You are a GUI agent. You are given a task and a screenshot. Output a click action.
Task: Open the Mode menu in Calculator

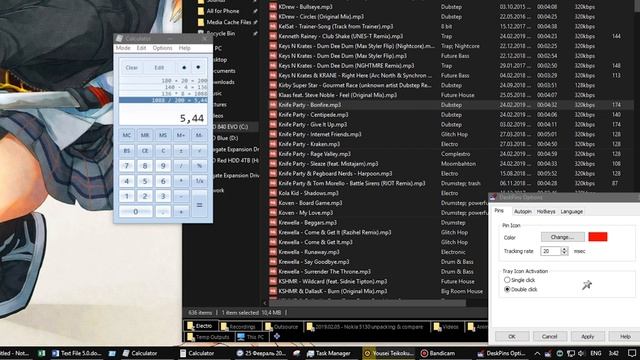(x=123, y=48)
